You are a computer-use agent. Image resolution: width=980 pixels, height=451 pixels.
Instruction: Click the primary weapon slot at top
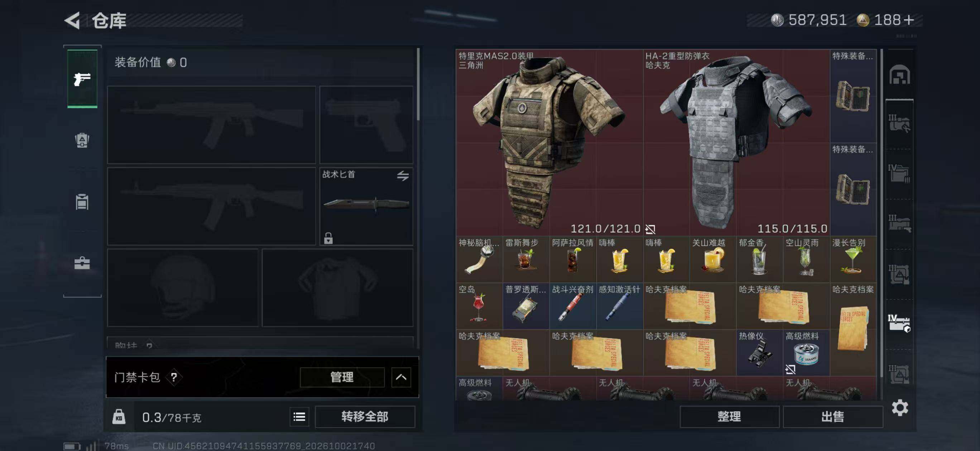(x=212, y=125)
